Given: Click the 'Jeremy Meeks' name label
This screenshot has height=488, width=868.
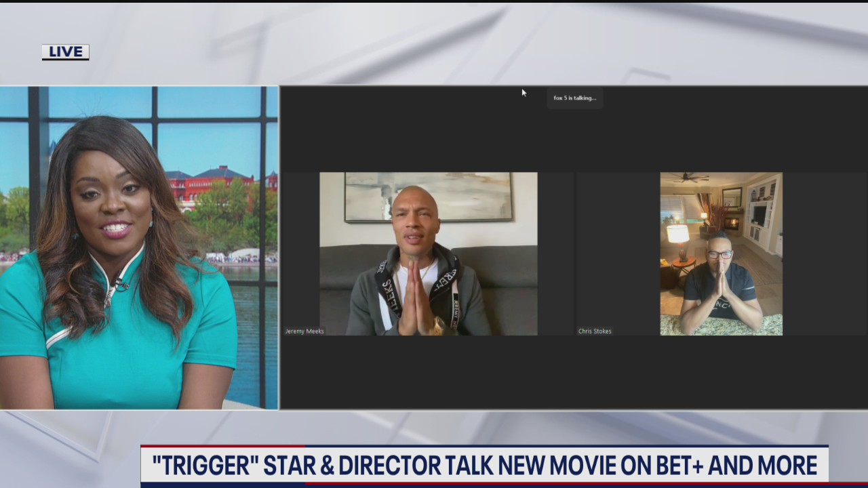Looking at the screenshot, I should click(304, 331).
